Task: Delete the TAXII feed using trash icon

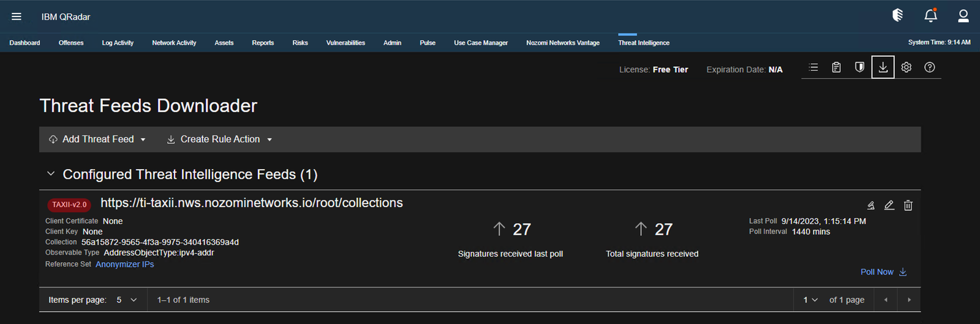Action: tap(908, 206)
